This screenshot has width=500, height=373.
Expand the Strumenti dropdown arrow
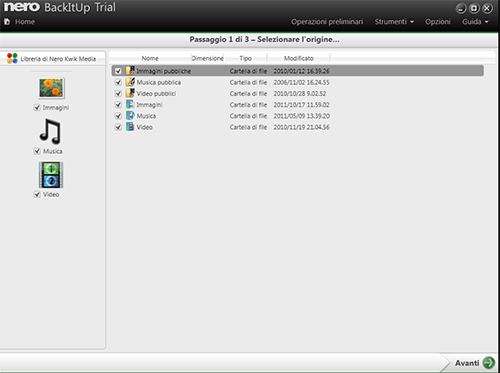tap(412, 22)
